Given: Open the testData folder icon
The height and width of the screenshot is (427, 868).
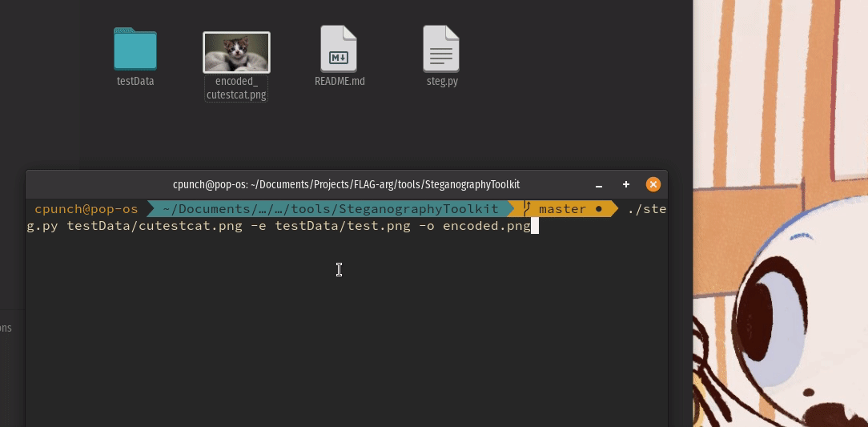Looking at the screenshot, I should click(x=135, y=50).
